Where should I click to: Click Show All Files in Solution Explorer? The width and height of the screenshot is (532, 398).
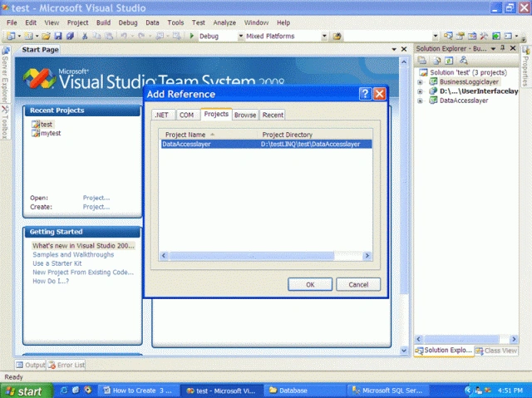436,61
